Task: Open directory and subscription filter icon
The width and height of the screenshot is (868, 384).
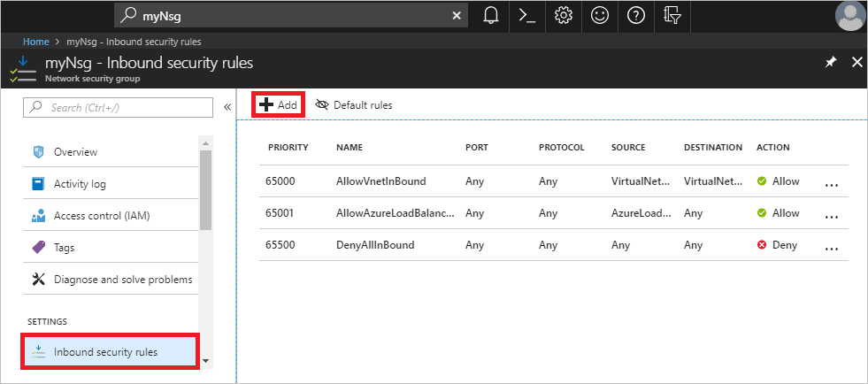Action: click(x=672, y=16)
